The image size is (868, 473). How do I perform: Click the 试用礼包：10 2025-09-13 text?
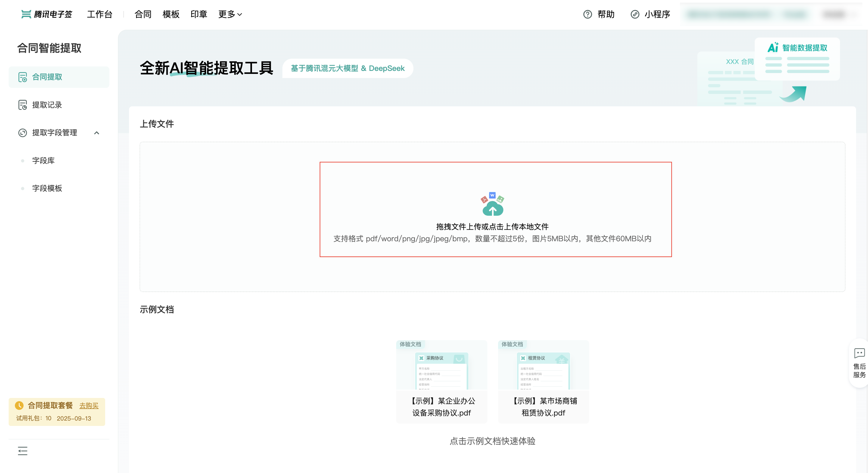pos(54,418)
